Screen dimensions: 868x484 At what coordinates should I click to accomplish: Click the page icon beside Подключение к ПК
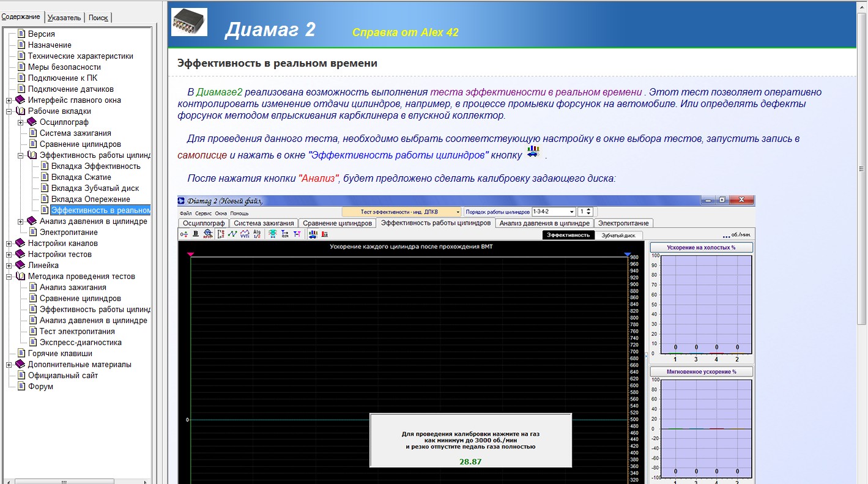coord(21,78)
